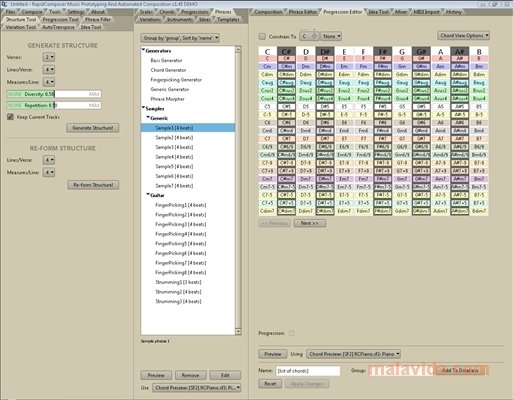Switch to the AutoTranspose tab

coord(58,27)
